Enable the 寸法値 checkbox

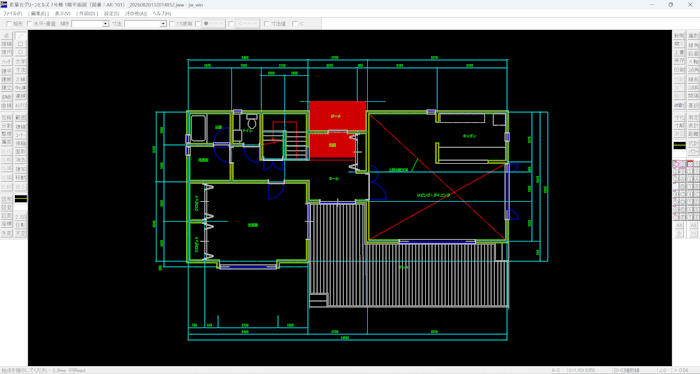[x=267, y=24]
